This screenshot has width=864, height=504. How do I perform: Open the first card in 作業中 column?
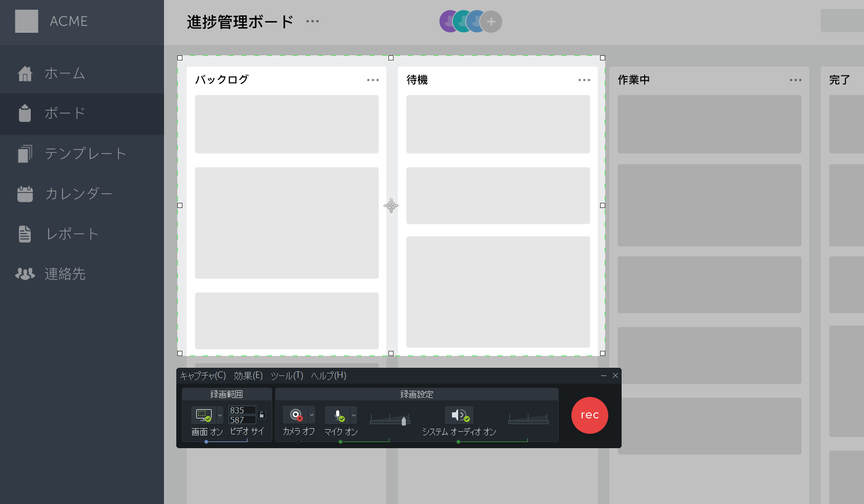(709, 124)
